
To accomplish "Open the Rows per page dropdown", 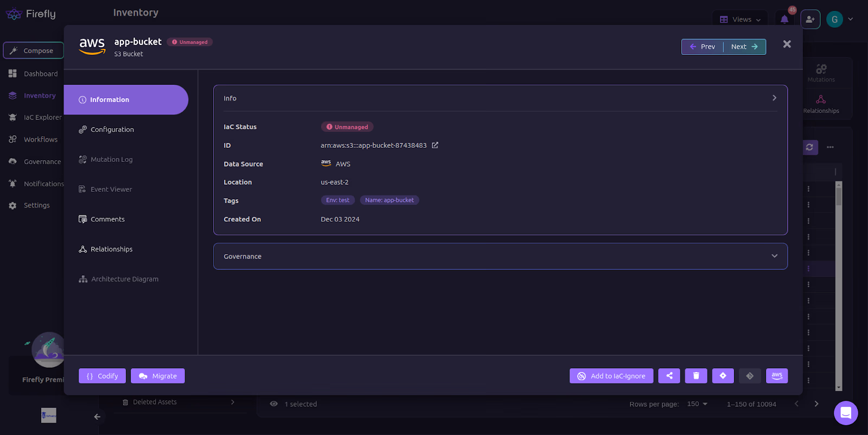I will click(x=697, y=404).
